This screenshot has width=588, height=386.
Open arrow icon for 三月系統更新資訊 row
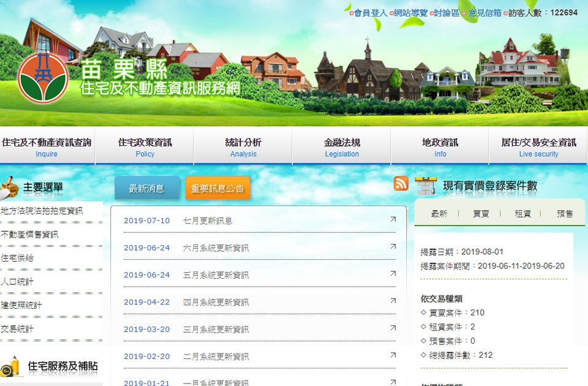[393, 328]
